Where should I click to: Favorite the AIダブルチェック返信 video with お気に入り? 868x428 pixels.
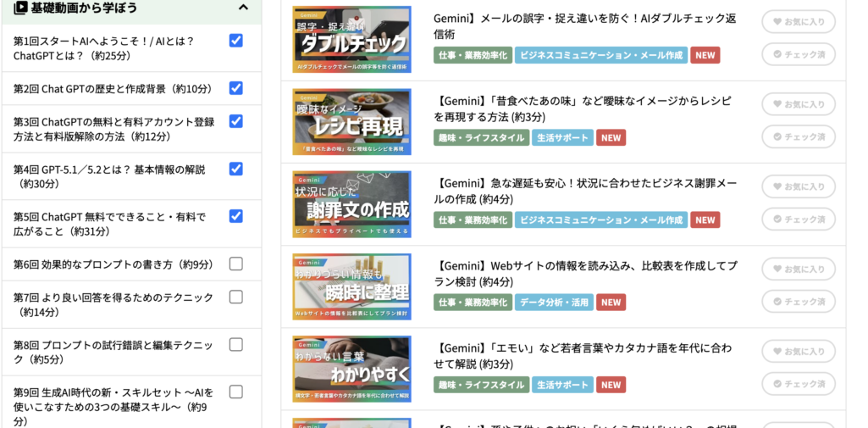click(798, 22)
